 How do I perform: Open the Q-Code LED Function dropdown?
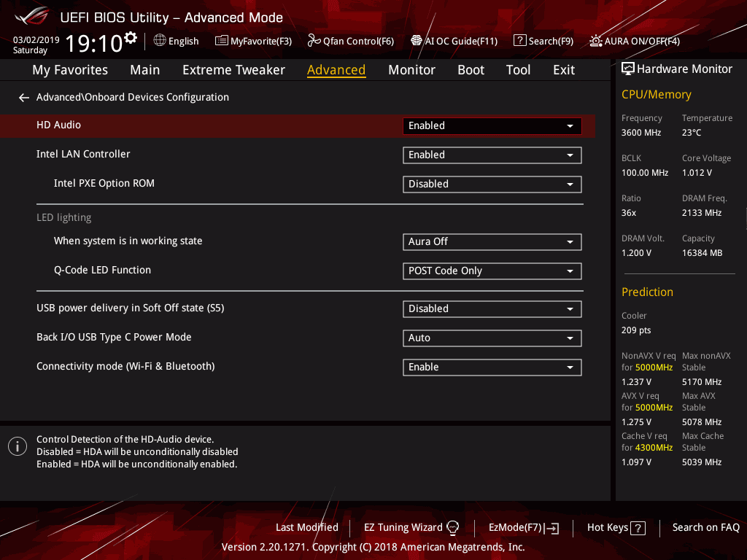(492, 271)
